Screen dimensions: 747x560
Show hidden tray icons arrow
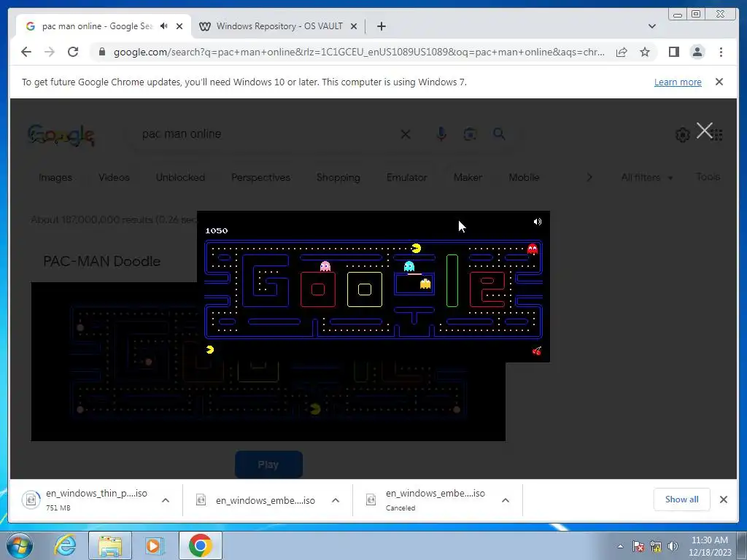[620, 546]
